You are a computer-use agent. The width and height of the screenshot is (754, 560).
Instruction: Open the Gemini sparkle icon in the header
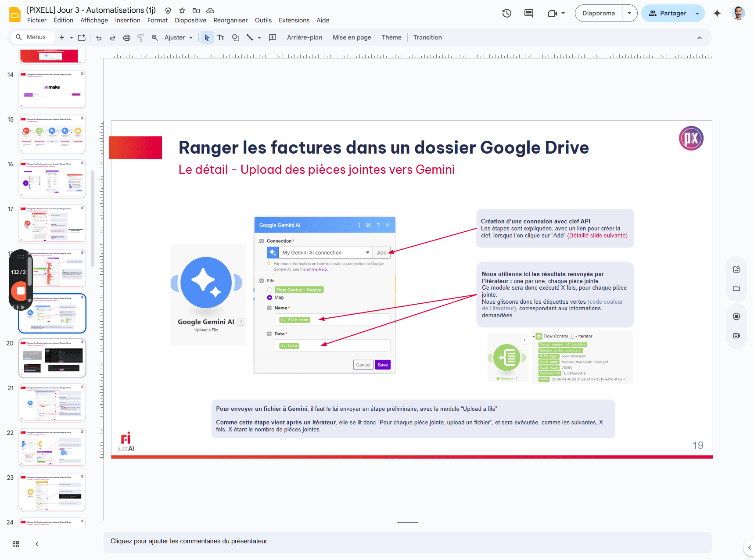click(717, 13)
